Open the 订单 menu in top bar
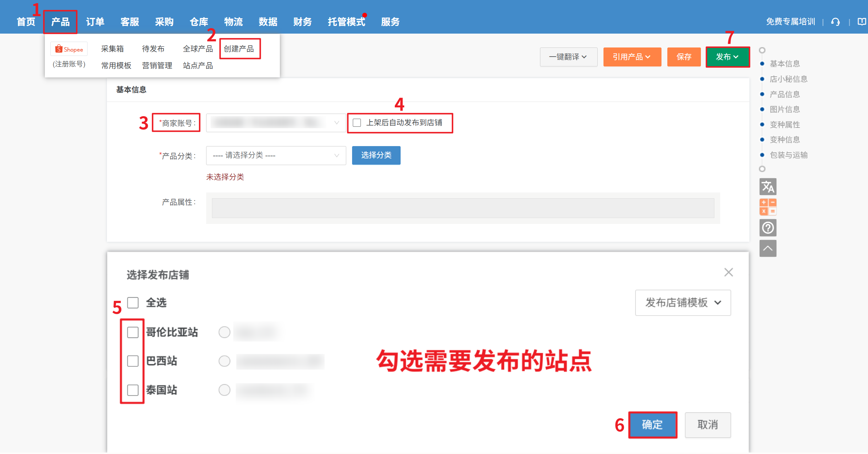The image size is (868, 454). coord(95,22)
